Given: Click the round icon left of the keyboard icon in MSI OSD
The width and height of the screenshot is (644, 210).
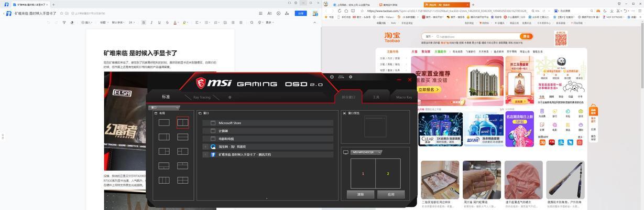Looking at the screenshot, I should pyautogui.click(x=332, y=77).
